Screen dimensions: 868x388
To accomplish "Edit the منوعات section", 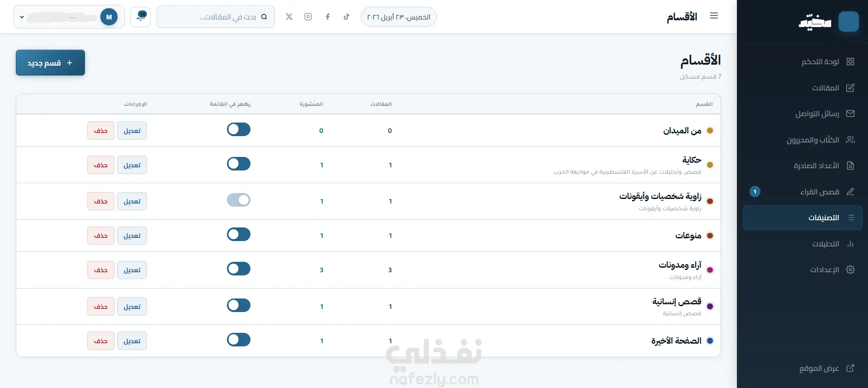I will [x=132, y=236].
